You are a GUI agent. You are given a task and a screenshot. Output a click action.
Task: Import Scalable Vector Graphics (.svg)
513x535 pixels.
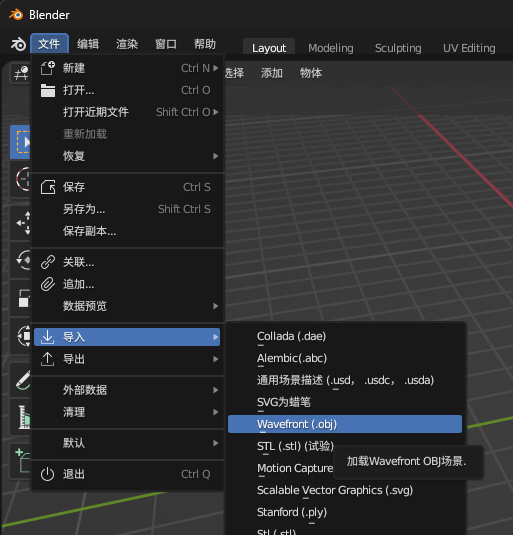[345, 490]
